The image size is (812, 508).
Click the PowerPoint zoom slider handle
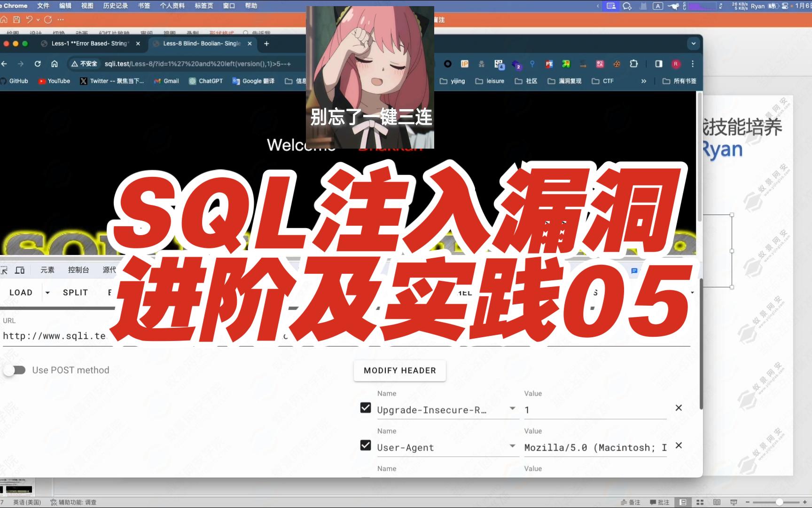[780, 502]
